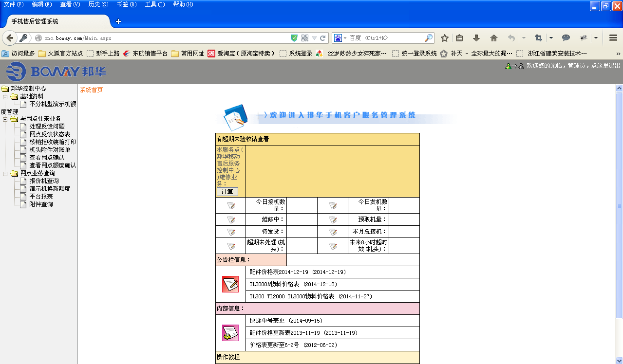
Task: Click the screenshot crop tool icon
Action: point(539,38)
